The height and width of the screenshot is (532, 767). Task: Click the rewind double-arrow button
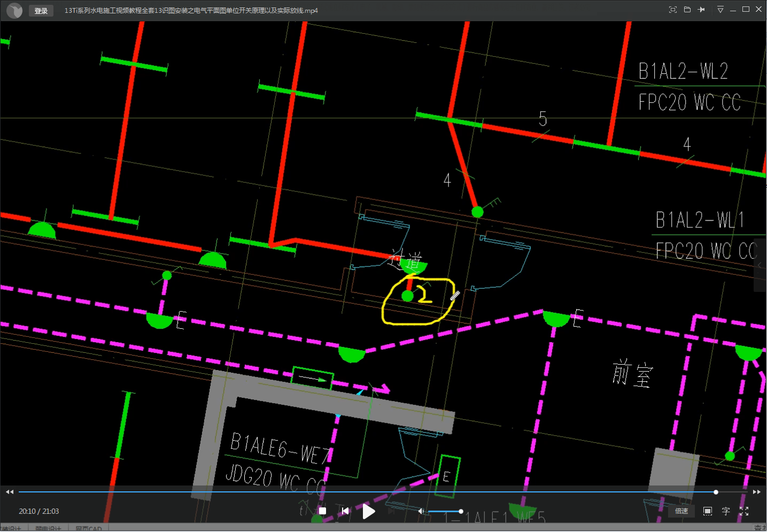tap(9, 492)
